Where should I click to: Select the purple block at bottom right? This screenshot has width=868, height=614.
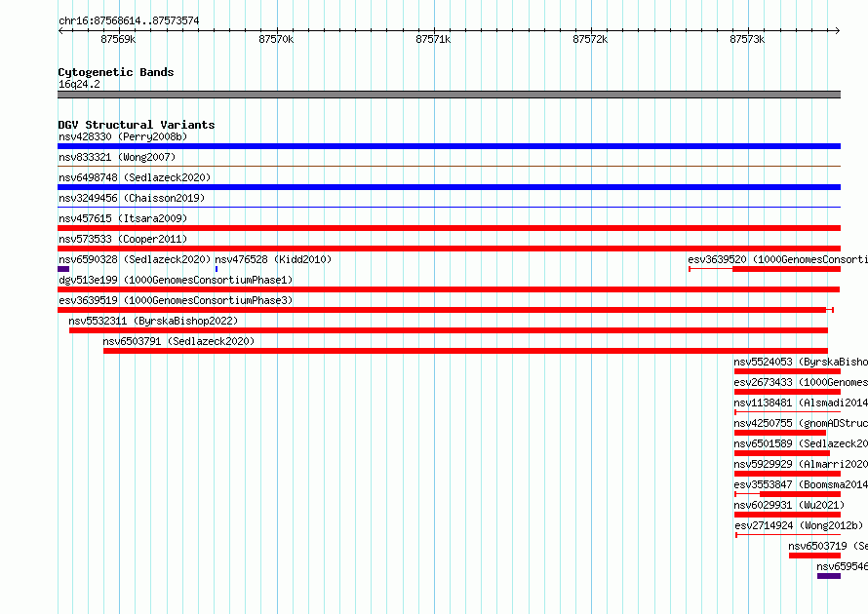pos(829,576)
